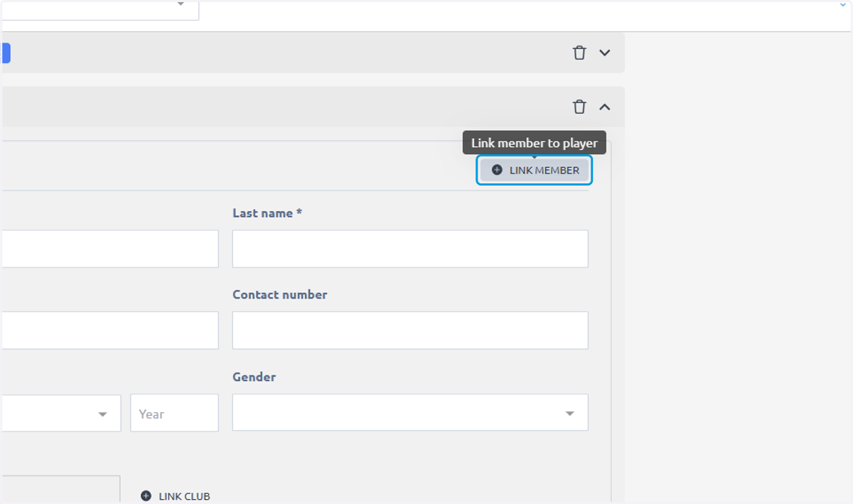Open the dropdown arrow at the top left
The width and height of the screenshot is (853, 504).
(x=181, y=4)
